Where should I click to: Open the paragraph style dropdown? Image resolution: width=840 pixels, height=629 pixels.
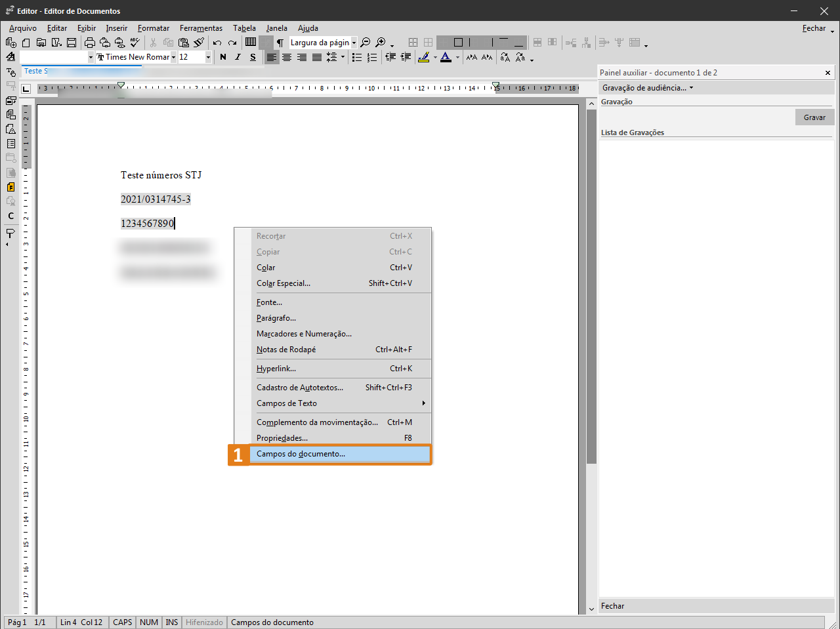(91, 58)
